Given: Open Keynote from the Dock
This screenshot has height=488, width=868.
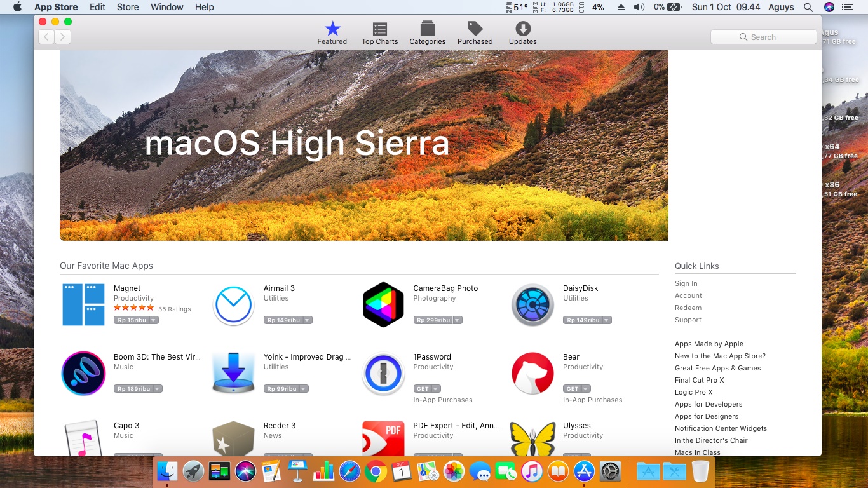Looking at the screenshot, I should coord(297,471).
